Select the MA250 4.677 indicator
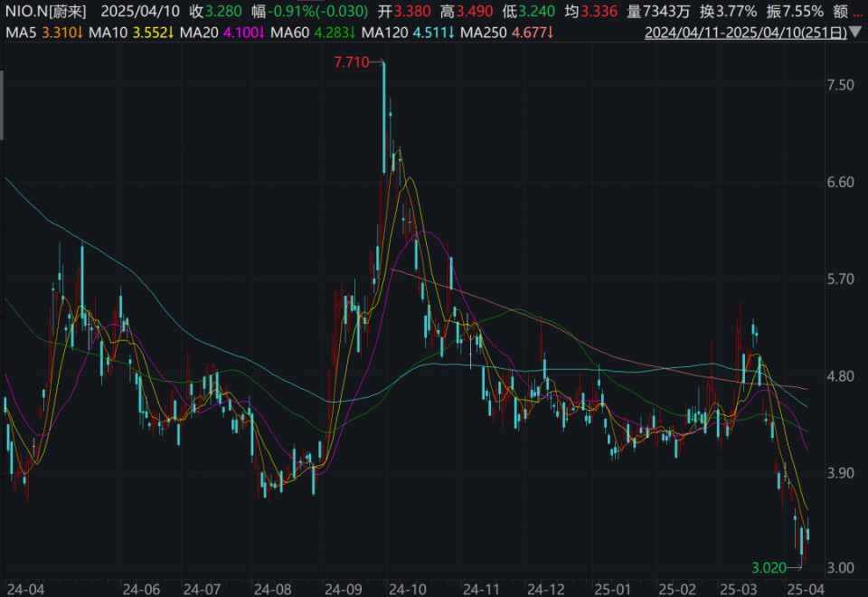The height and width of the screenshot is (597, 868). pyautogui.click(x=507, y=33)
